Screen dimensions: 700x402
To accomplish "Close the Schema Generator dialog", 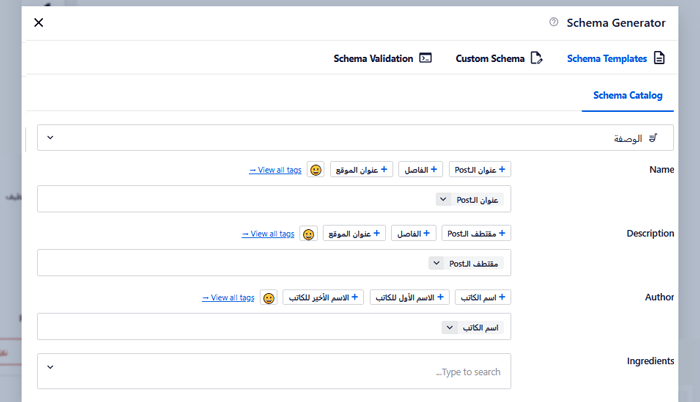I will [x=39, y=22].
